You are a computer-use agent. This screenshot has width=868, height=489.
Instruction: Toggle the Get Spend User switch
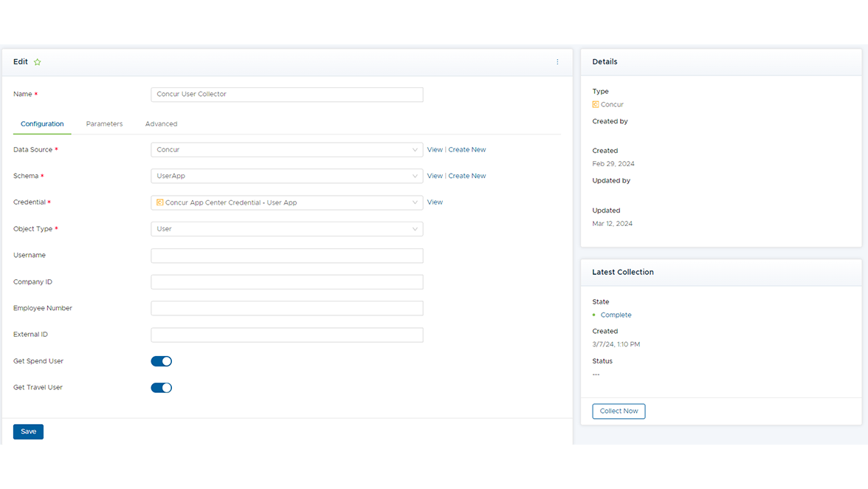pos(161,361)
